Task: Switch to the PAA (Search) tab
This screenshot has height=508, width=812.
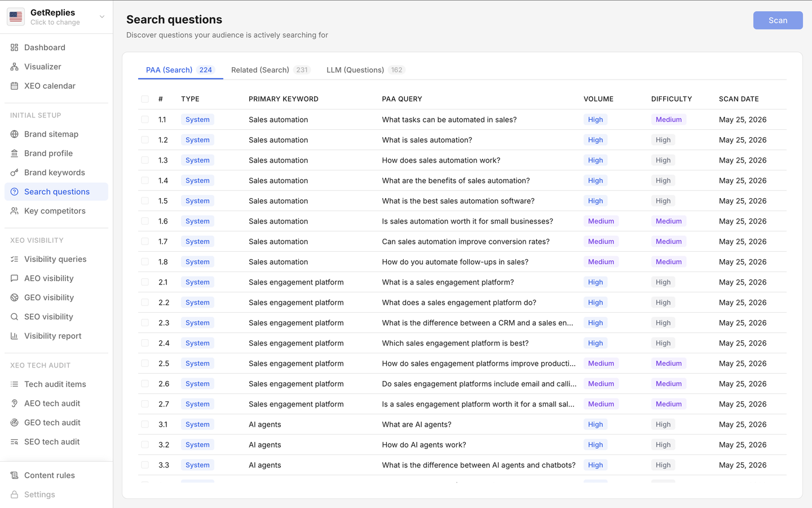Action: click(x=180, y=70)
